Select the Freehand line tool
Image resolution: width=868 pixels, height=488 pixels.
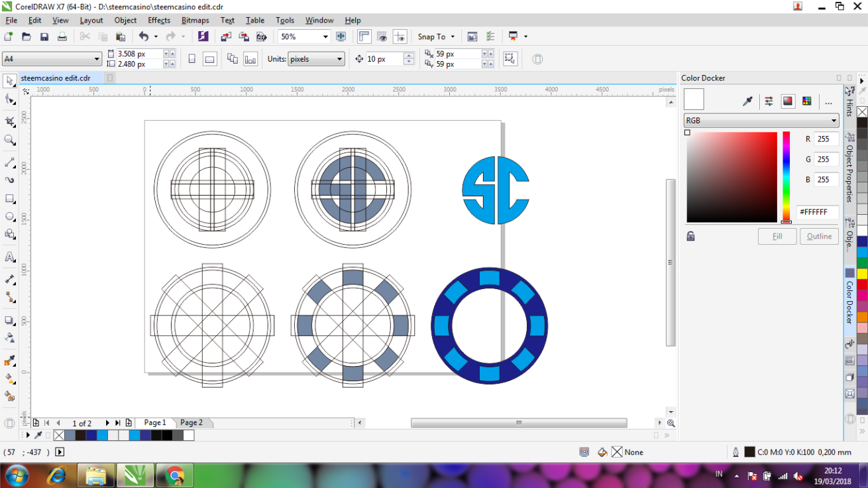click(x=10, y=162)
